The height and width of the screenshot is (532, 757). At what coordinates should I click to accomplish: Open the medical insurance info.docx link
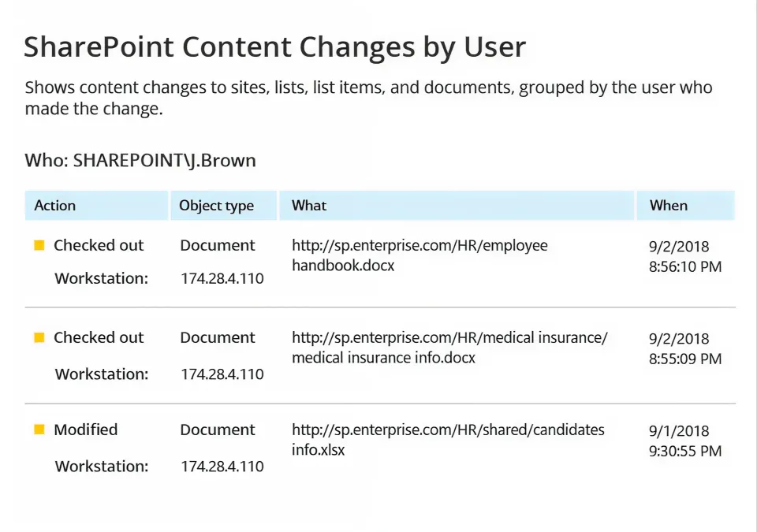[x=449, y=348]
